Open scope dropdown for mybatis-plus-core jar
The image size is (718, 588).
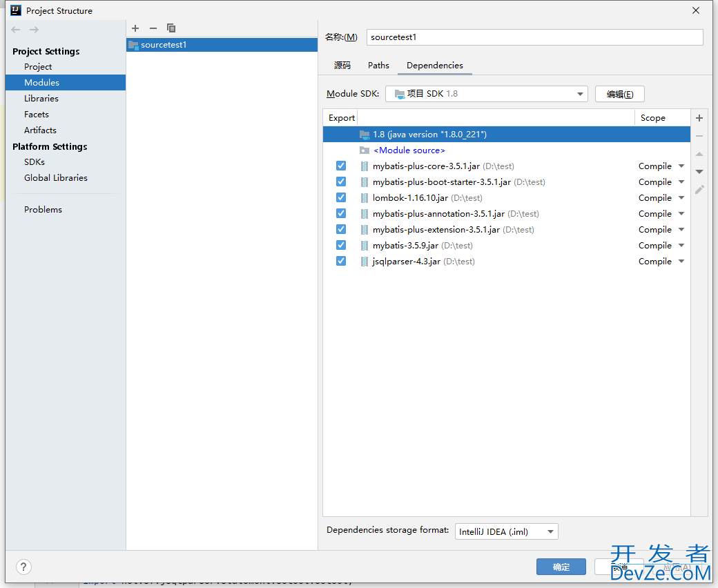681,166
